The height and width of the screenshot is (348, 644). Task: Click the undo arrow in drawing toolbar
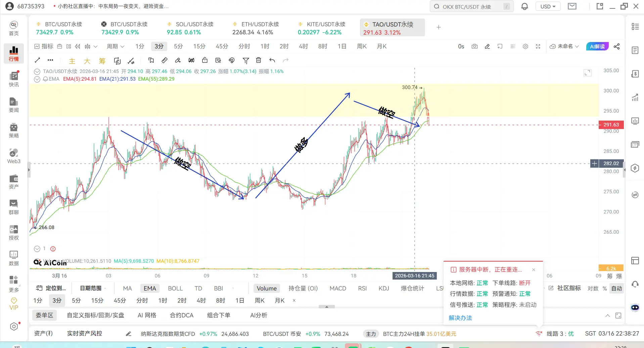(x=272, y=60)
